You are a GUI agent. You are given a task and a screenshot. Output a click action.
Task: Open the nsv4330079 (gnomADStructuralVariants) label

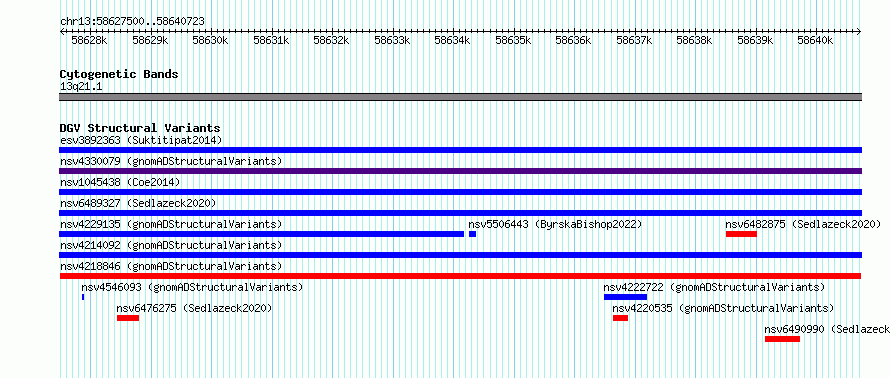[171, 161]
